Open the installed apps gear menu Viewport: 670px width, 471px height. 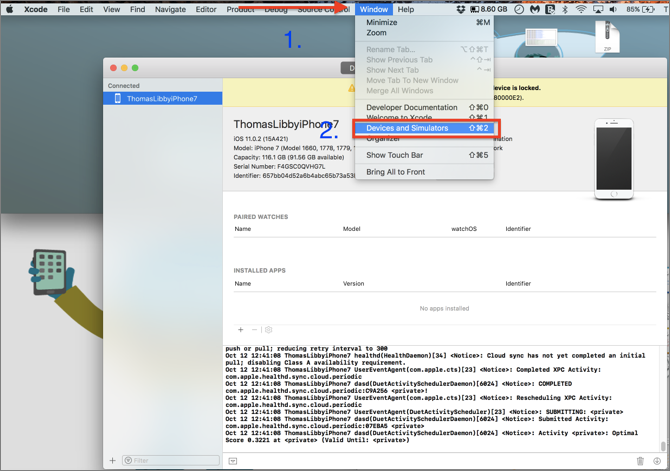(x=268, y=330)
